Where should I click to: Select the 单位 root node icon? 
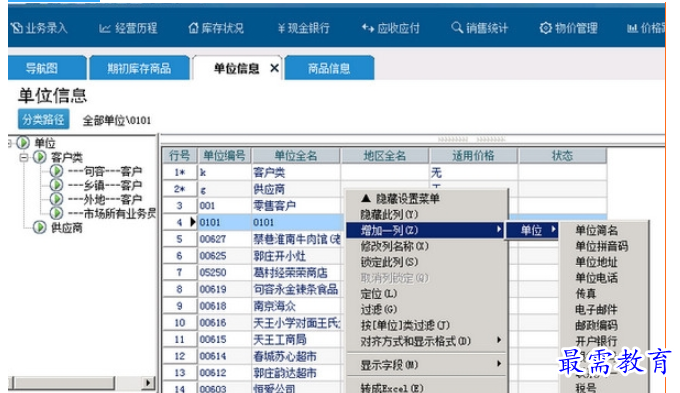pos(23,142)
